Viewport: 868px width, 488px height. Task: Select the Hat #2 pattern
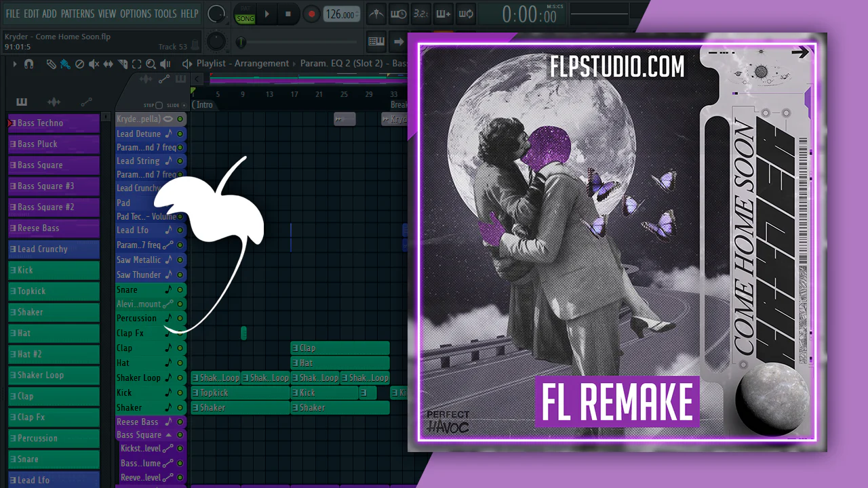54,354
